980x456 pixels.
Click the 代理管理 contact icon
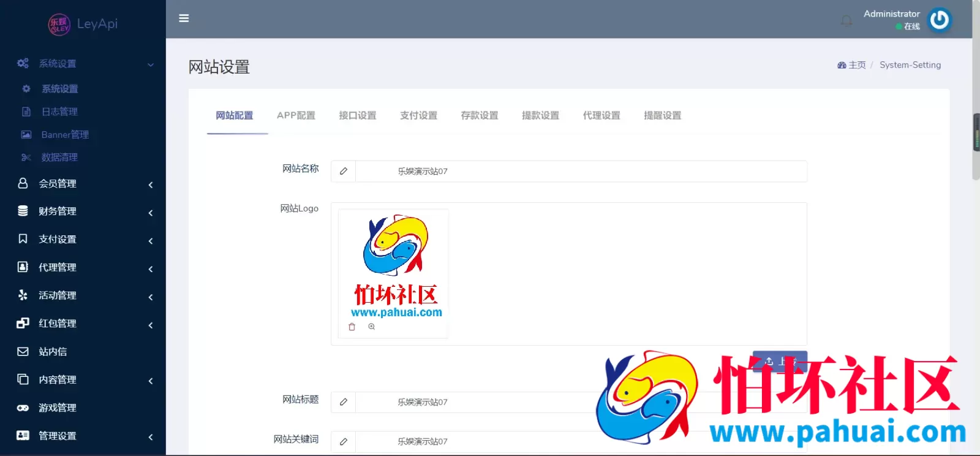23,267
